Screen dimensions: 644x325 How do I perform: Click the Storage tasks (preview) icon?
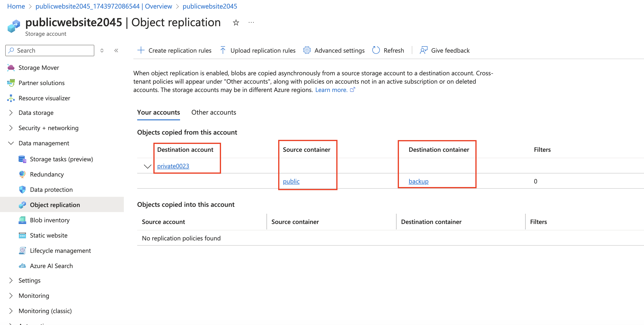pos(22,159)
